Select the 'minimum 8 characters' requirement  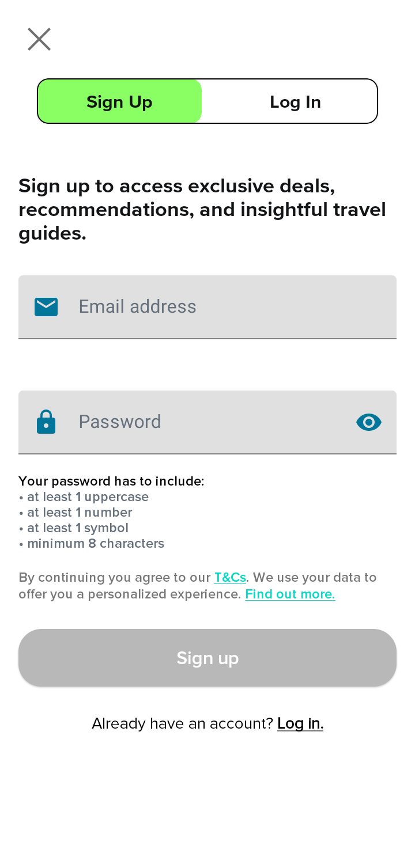91,544
